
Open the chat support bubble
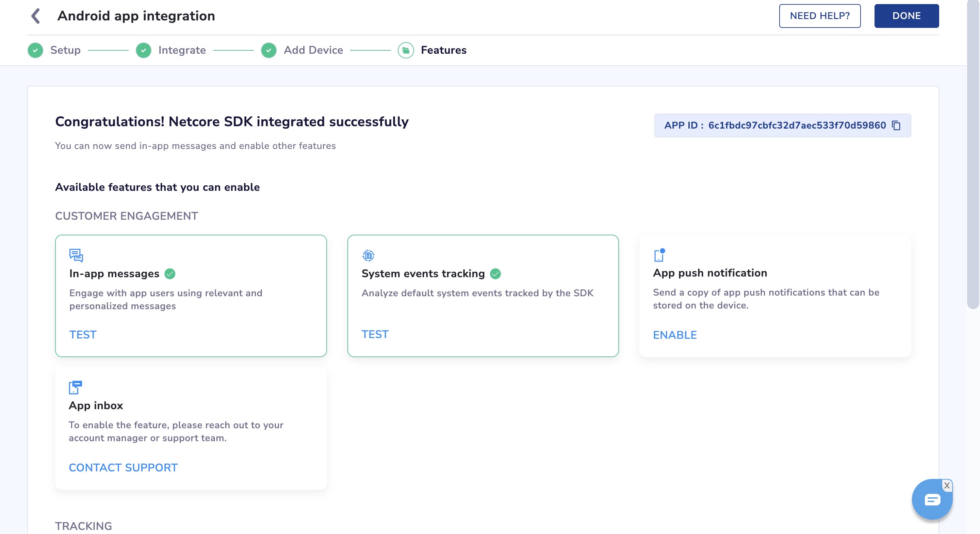pyautogui.click(x=932, y=500)
